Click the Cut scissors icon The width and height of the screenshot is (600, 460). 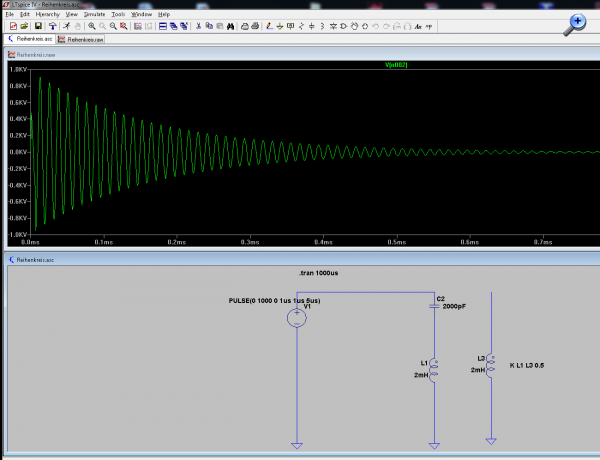coord(198,26)
